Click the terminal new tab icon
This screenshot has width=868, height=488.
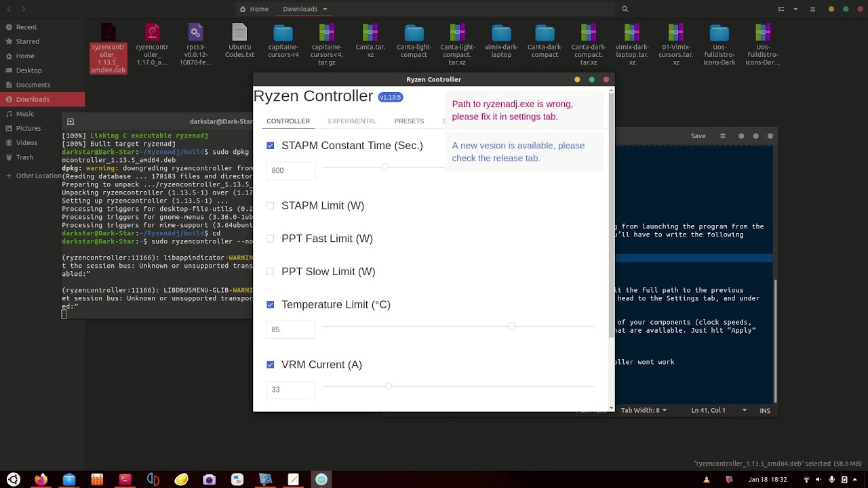click(71, 121)
